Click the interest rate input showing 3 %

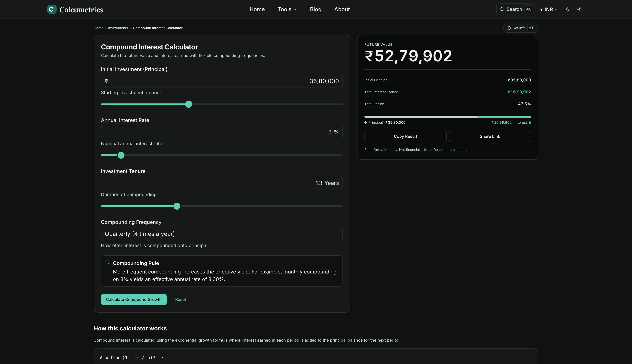point(222,132)
